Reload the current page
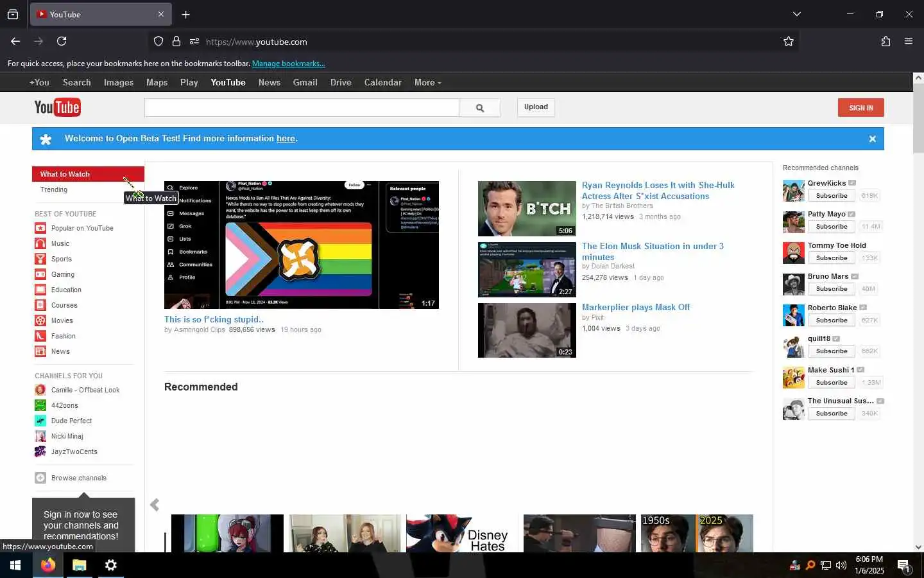 pos(62,41)
